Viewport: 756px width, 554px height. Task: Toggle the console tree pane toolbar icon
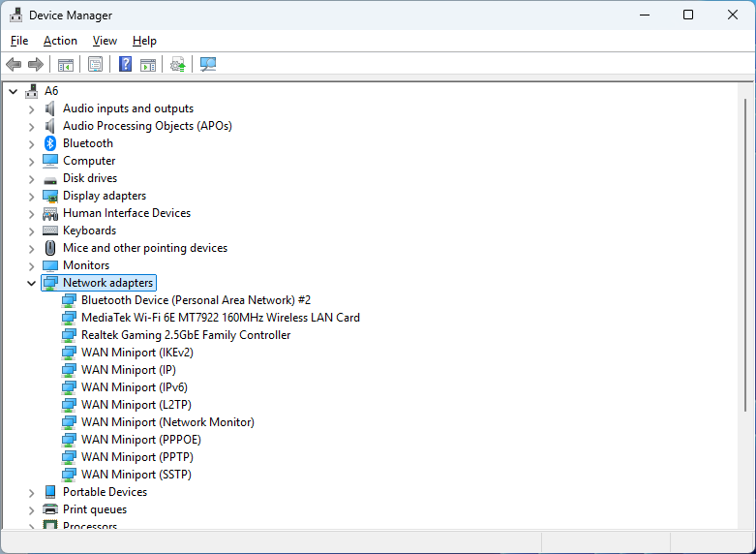click(66, 64)
